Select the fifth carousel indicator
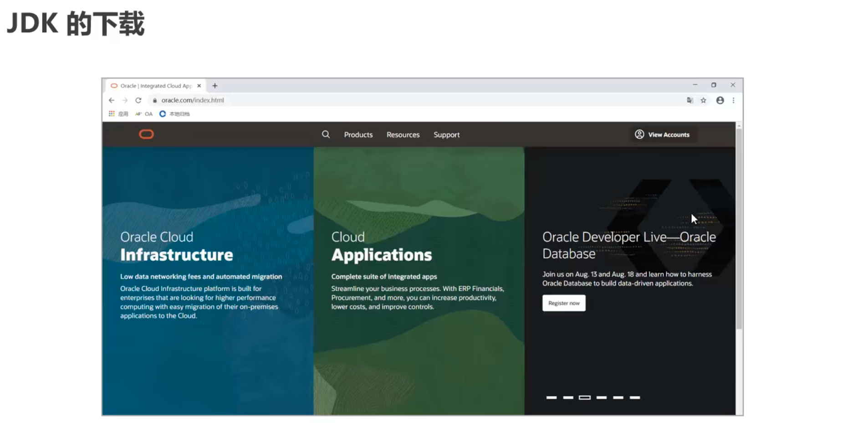 coord(618,398)
